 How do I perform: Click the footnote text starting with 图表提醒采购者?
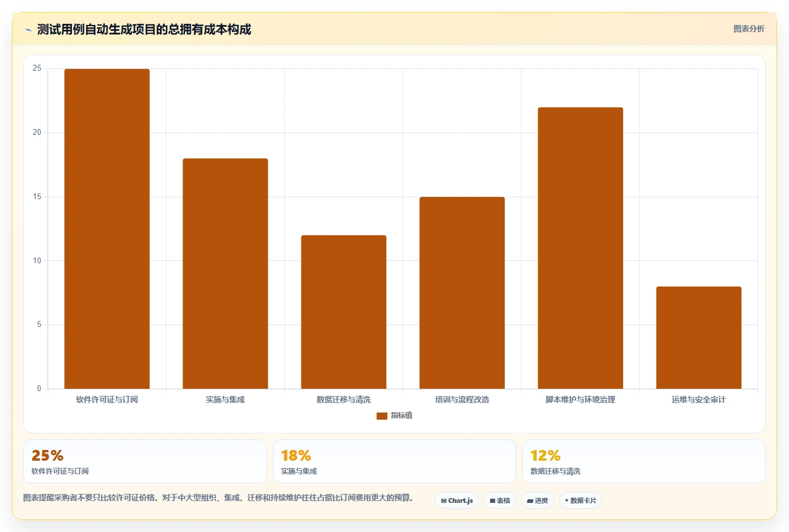coord(218,498)
